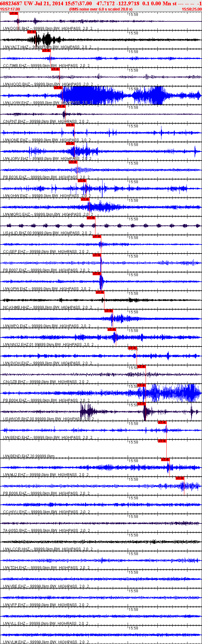The width and height of the screenshot is (202, 644).
Task: Click the UW VLM EHZ station label
Action: coord(15,642)
